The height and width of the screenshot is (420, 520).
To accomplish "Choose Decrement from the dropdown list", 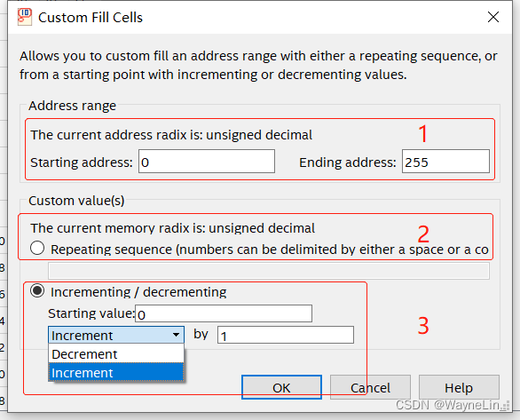I will pyautogui.click(x=116, y=354).
